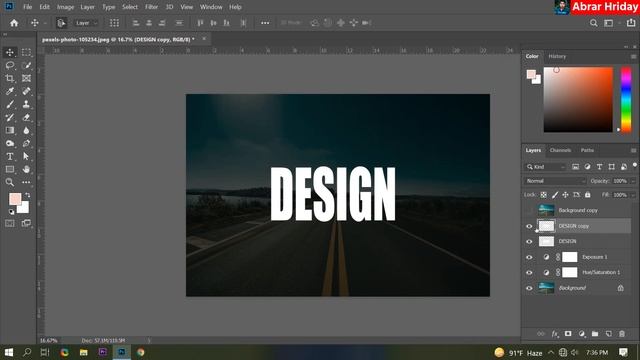640x360 pixels.
Task: Open the Kind filter dropdown
Action: [x=545, y=167]
